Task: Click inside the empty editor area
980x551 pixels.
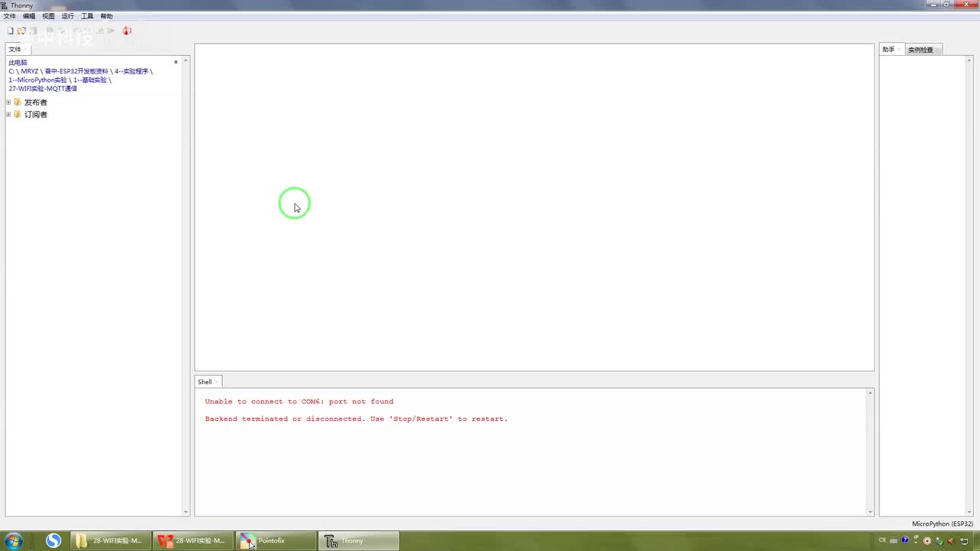Action: click(x=534, y=207)
